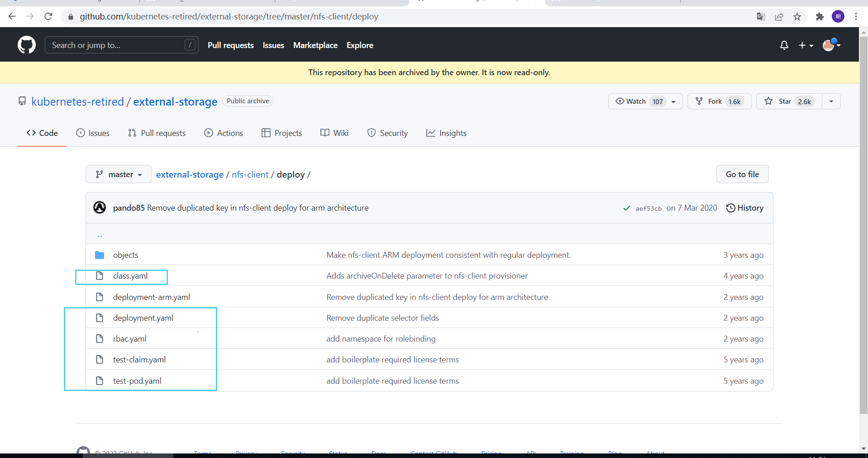Open the Security tab

[x=387, y=133]
